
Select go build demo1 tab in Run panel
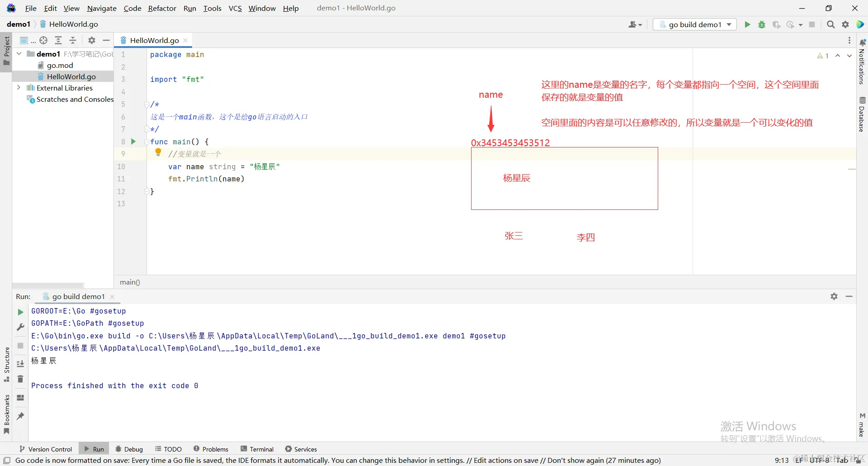pos(78,296)
